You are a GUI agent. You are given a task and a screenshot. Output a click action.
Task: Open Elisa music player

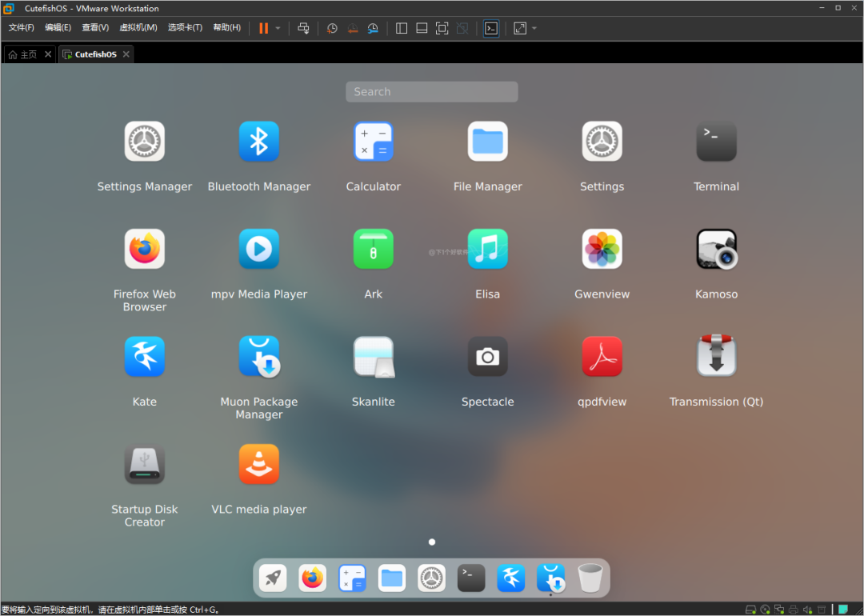pos(488,249)
